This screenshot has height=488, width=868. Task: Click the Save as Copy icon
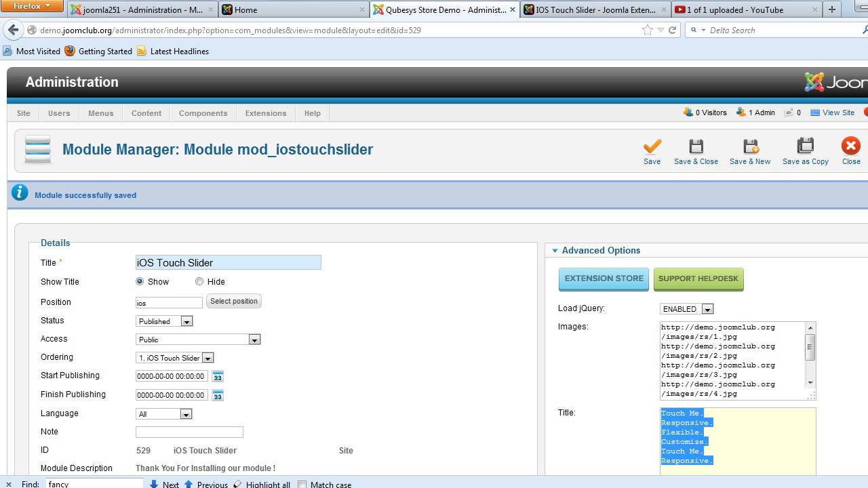pos(805,146)
